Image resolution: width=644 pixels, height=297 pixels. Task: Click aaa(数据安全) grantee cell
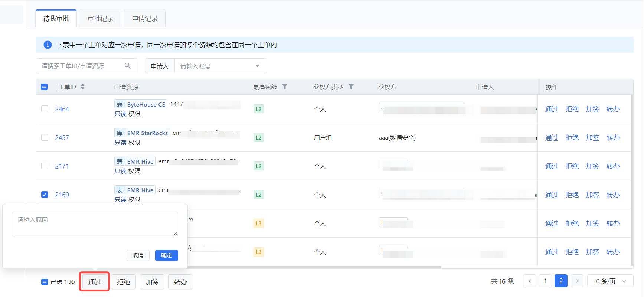397,137
